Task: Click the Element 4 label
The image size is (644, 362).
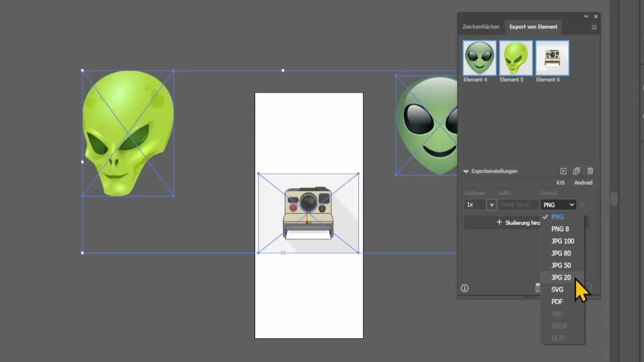Action: click(475, 79)
